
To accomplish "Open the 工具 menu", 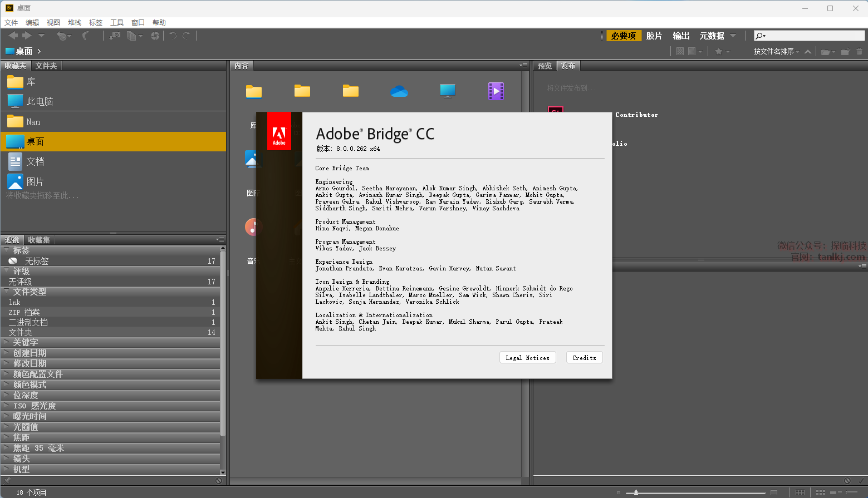I will pos(117,22).
